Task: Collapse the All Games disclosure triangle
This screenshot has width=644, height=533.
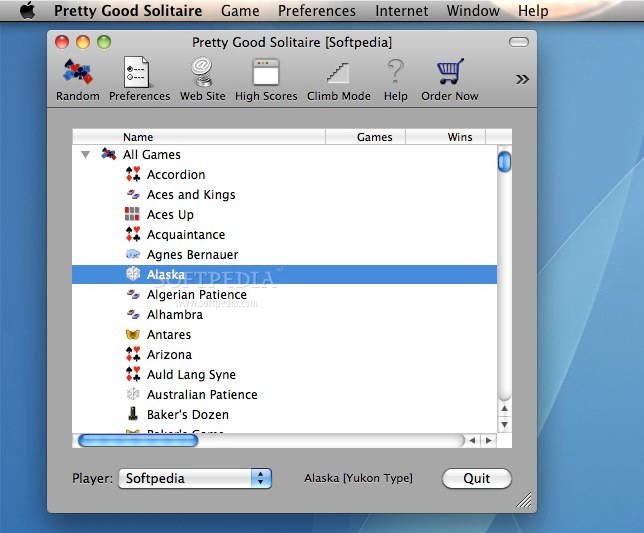Action: click(x=85, y=155)
